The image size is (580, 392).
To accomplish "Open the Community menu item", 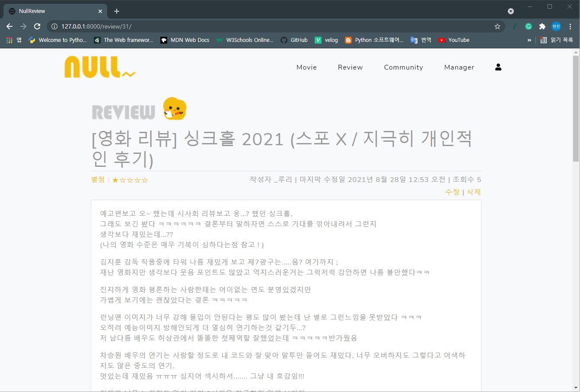I will click(404, 67).
